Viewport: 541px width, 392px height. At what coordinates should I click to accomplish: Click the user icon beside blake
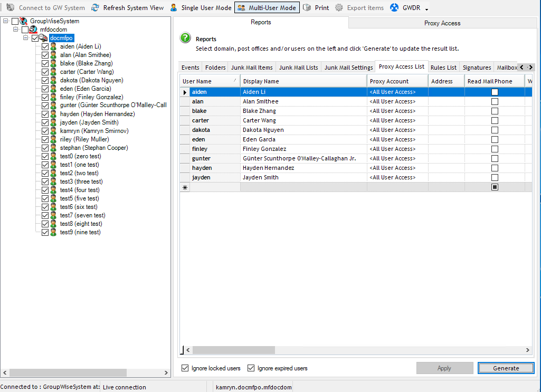pos(53,63)
